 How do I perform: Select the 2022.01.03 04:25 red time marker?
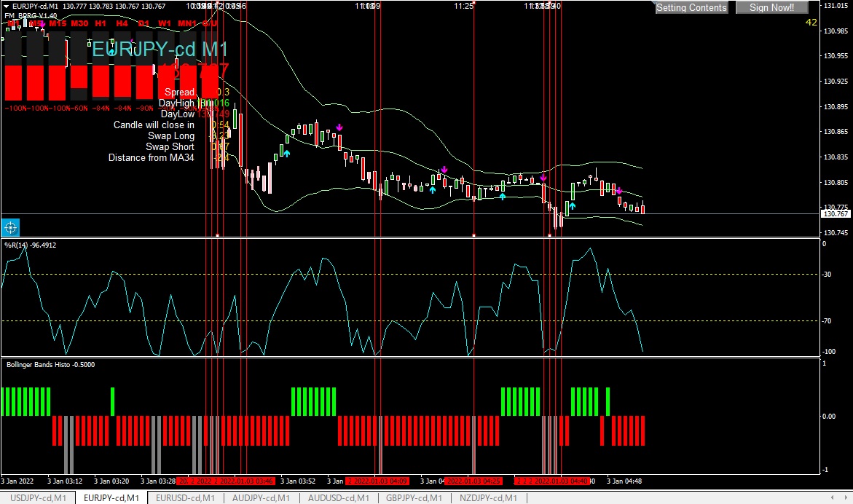[473, 481]
